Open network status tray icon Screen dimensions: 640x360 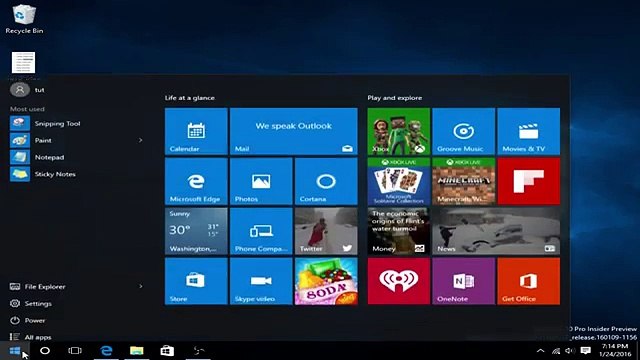(x=556, y=351)
